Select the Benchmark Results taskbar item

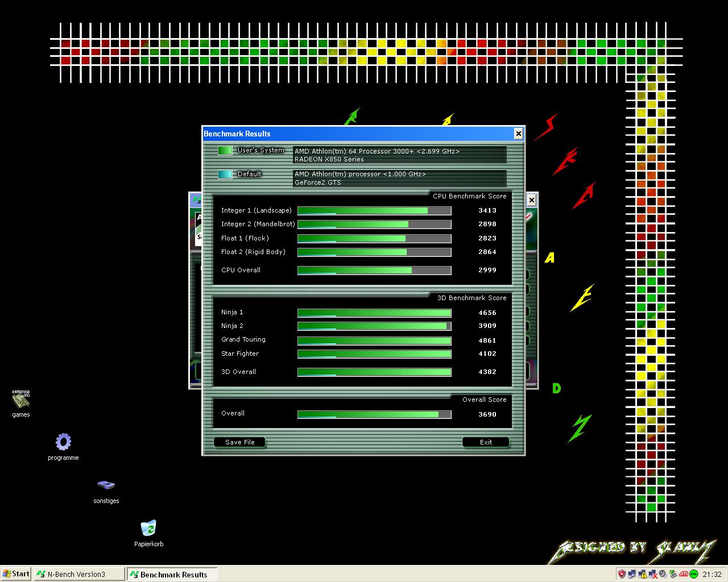click(x=171, y=574)
